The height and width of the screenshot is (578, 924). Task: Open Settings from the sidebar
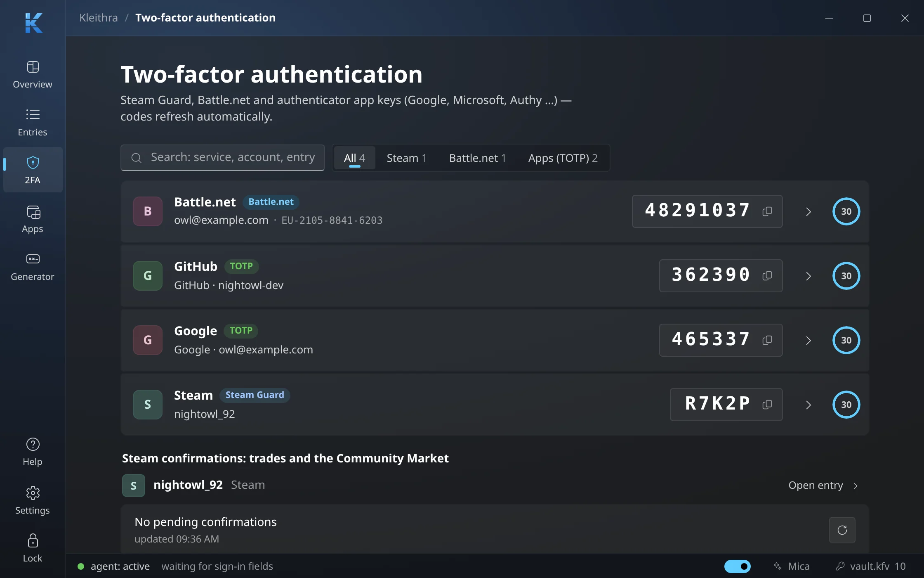(x=33, y=500)
